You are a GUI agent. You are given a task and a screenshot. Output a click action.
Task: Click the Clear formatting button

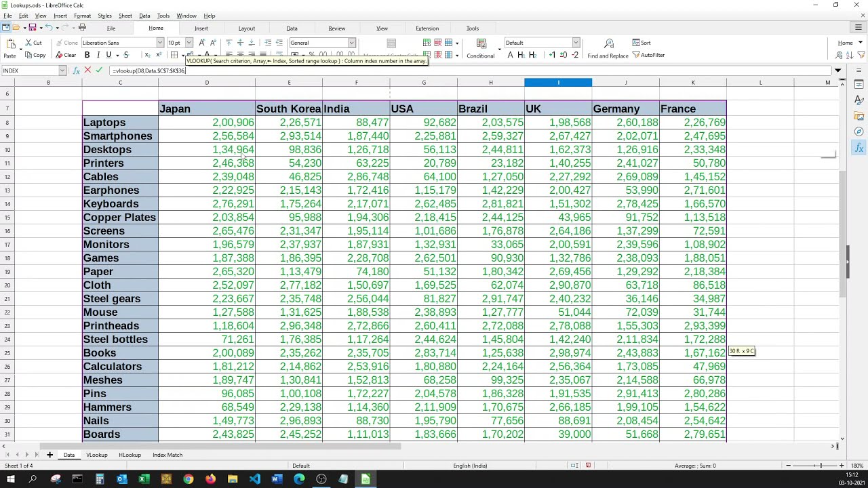(66, 56)
